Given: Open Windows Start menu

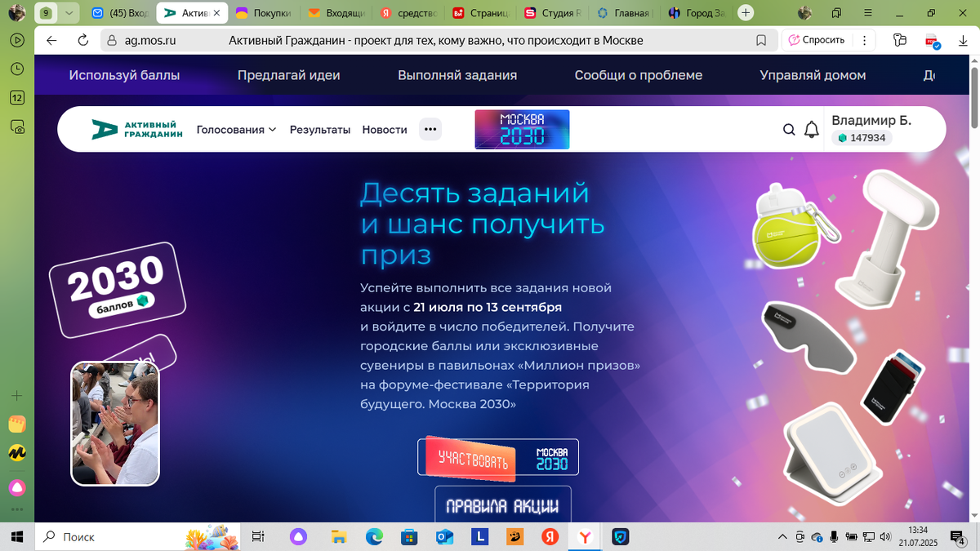Looking at the screenshot, I should 17,536.
